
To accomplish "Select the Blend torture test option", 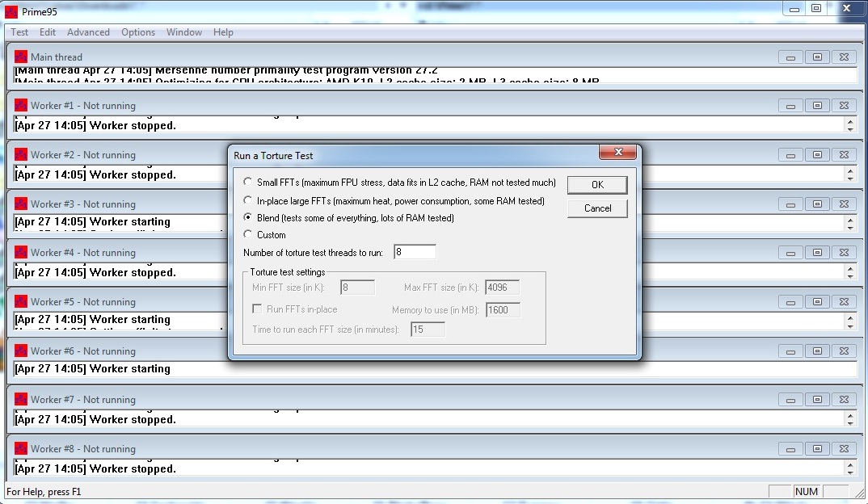I will click(247, 217).
